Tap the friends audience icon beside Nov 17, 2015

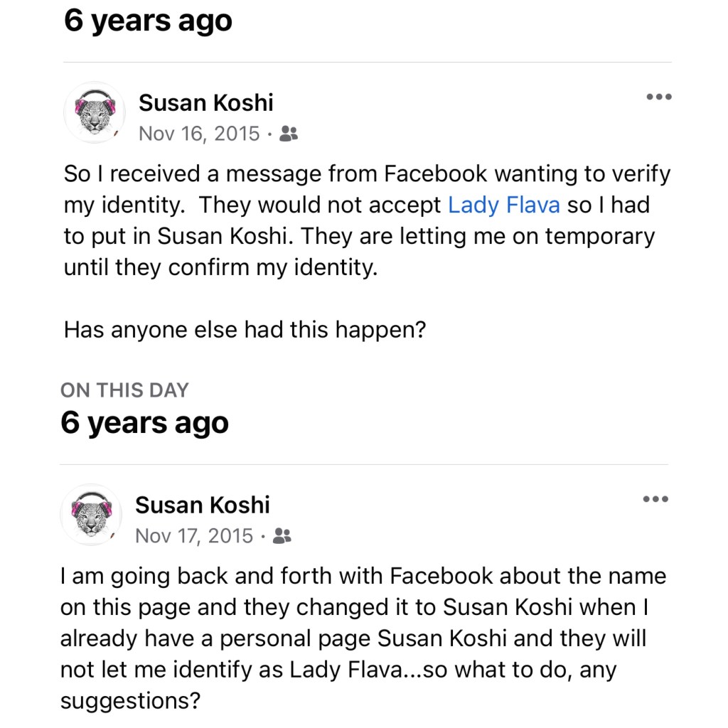click(x=282, y=536)
